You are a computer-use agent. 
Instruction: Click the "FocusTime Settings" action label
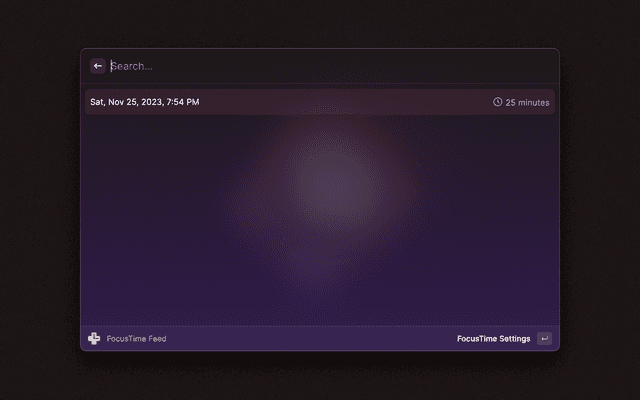pos(493,339)
